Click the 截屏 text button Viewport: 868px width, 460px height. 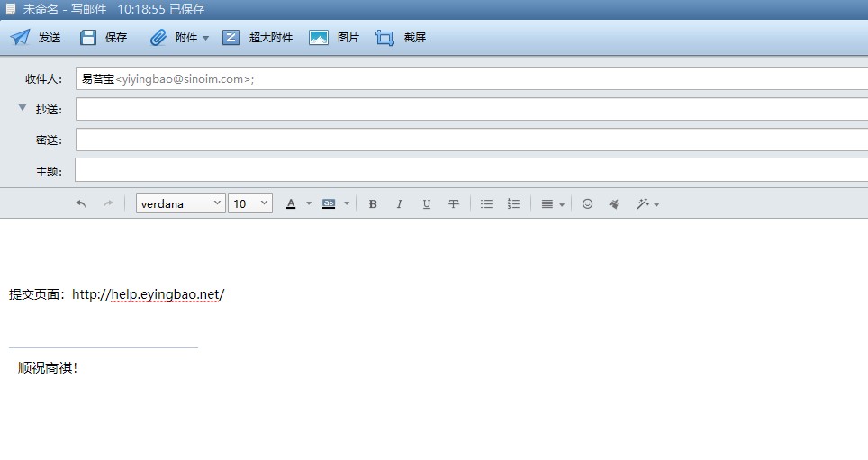414,38
